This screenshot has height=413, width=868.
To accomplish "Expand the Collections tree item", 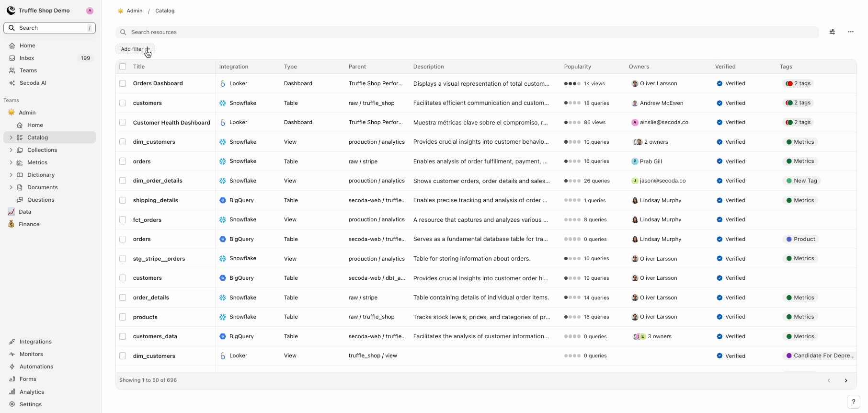I will 11,150.
